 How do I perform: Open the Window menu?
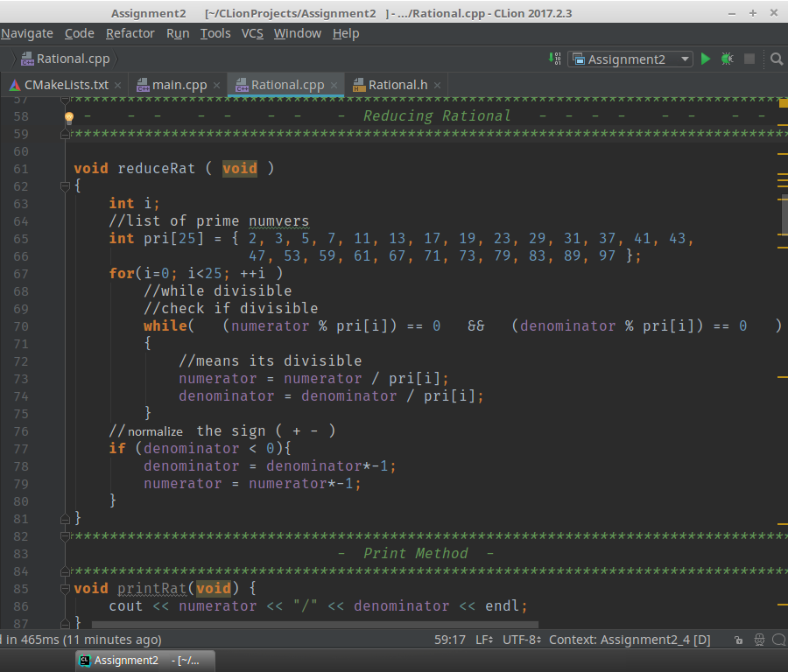(298, 33)
